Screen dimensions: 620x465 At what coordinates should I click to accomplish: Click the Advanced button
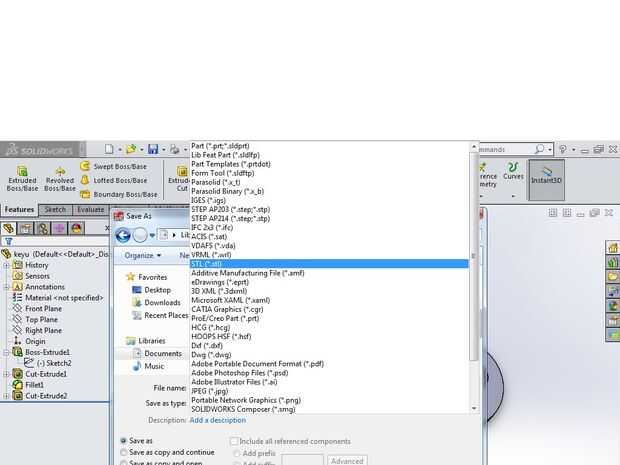click(x=347, y=461)
